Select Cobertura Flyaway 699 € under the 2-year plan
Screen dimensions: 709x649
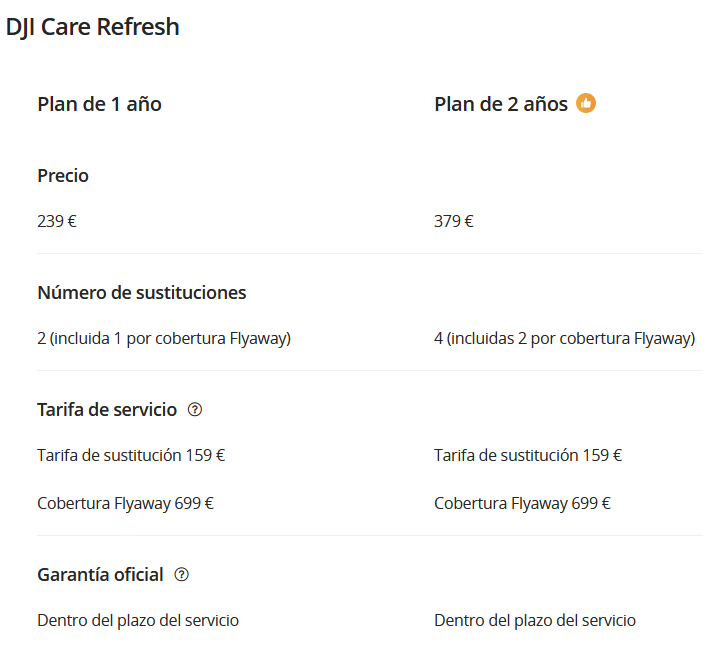tap(522, 503)
